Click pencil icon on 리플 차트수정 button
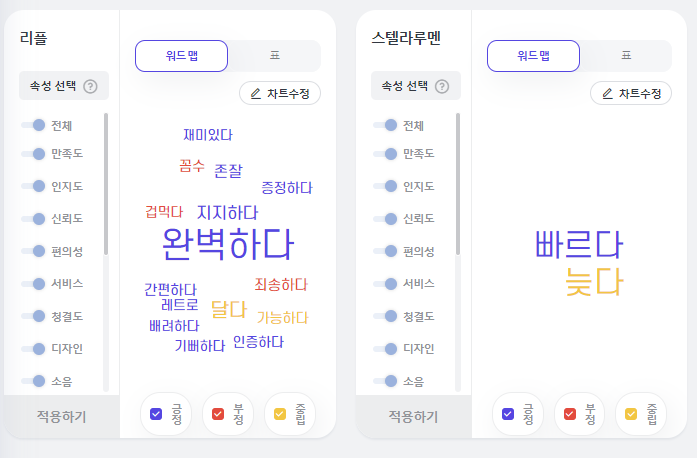The height and width of the screenshot is (458, 697). [256, 94]
